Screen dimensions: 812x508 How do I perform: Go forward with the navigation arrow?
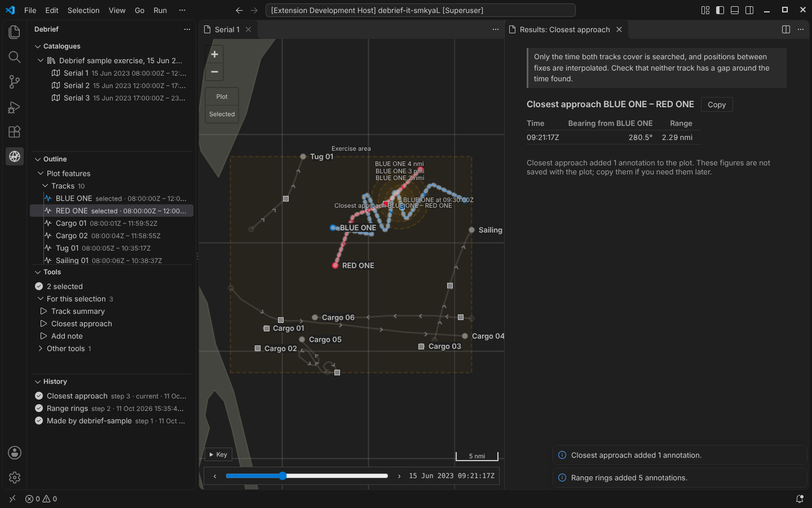tap(254, 10)
